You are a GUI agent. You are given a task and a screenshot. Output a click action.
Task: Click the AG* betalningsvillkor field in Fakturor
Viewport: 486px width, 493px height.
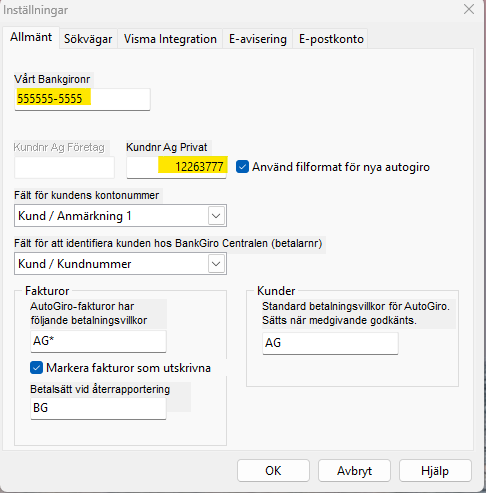[98, 341]
